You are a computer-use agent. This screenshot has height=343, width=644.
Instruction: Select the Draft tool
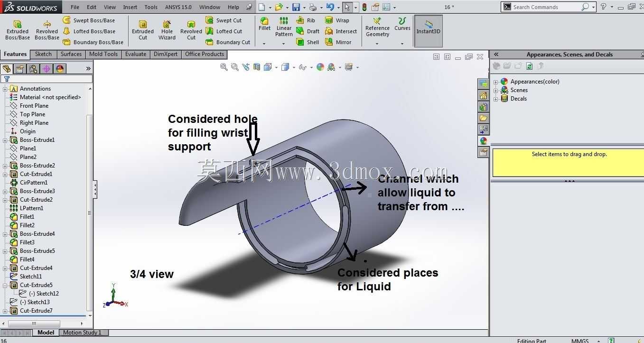[x=308, y=31]
